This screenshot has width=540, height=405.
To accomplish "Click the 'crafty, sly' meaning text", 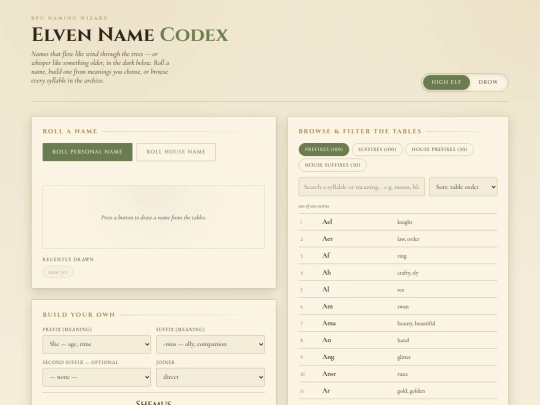I will pyautogui.click(x=408, y=273).
